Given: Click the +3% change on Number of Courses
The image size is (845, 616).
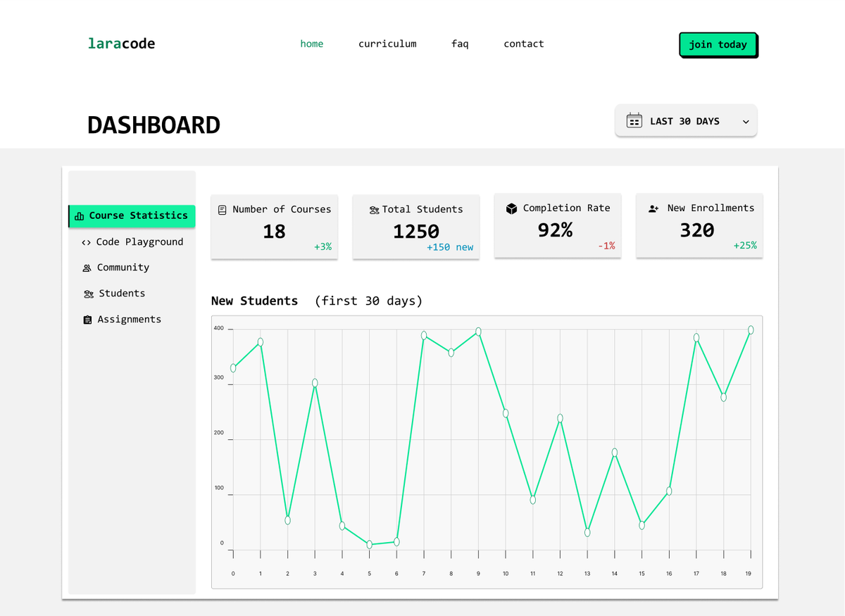Looking at the screenshot, I should (x=323, y=247).
